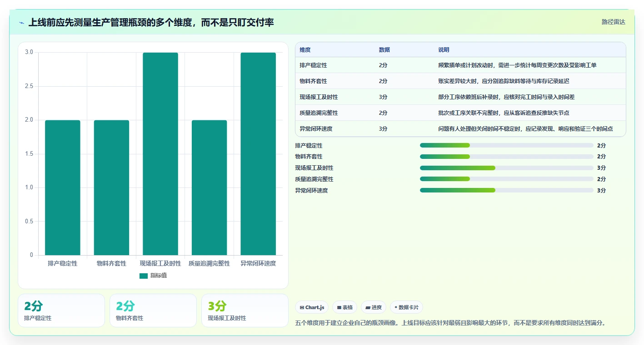Click description starting 问题有人处理但关闭时间不稳定时
Screen dimensions: 644x345
point(525,129)
